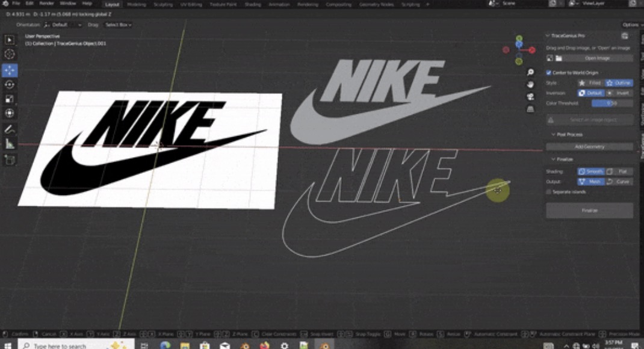Toggle Center to World Origin checkbox
The width and height of the screenshot is (644, 349).
(549, 73)
